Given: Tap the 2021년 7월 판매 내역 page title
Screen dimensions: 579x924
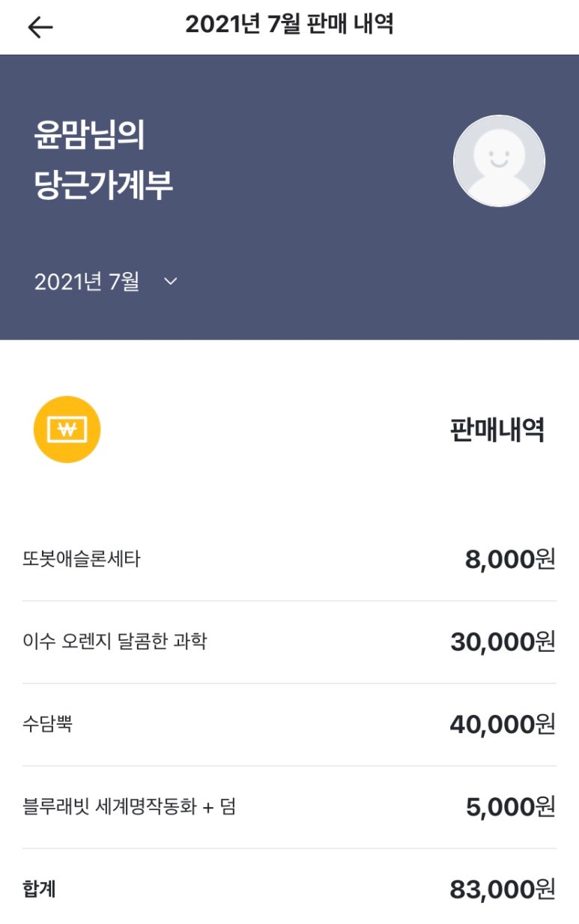Looking at the screenshot, I should [x=289, y=25].
